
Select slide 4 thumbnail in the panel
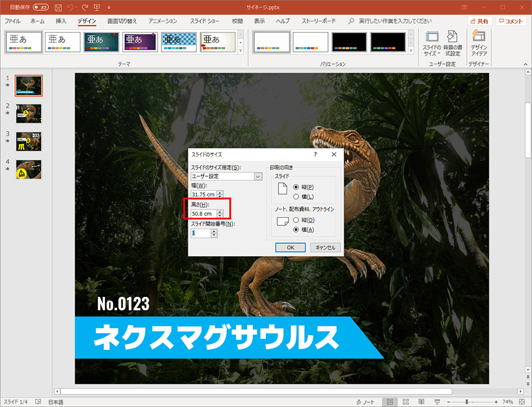point(29,169)
